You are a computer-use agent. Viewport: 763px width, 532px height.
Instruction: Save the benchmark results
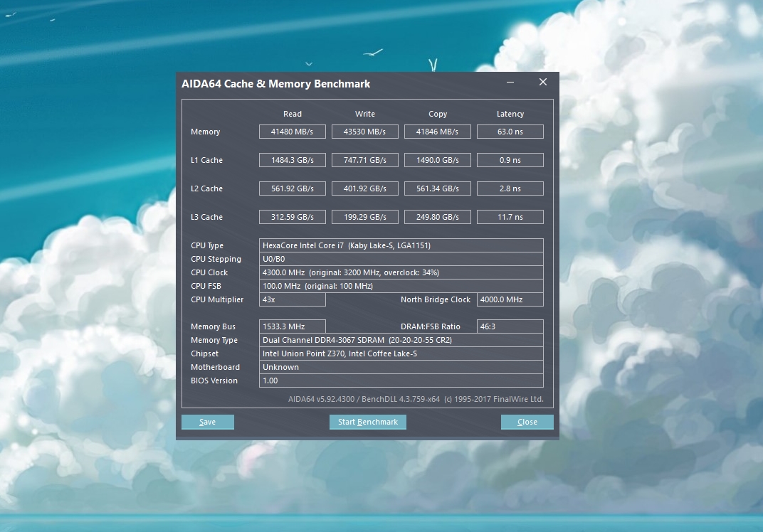[207, 422]
